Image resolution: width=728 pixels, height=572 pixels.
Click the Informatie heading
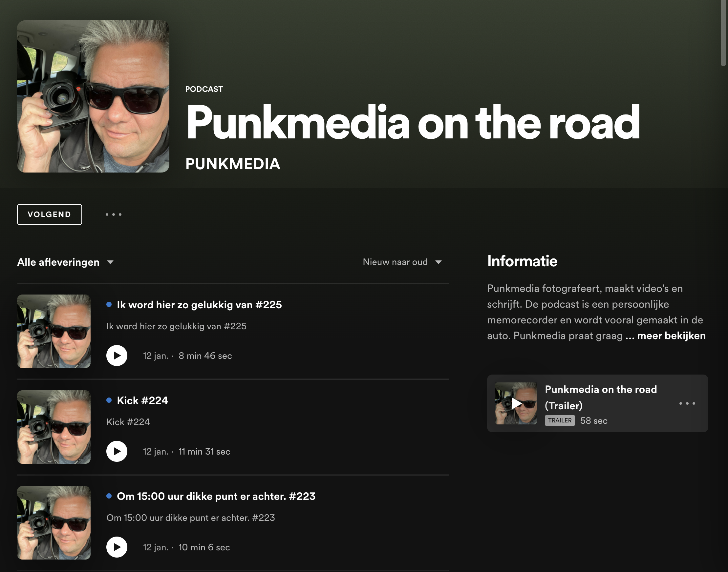pos(522,261)
